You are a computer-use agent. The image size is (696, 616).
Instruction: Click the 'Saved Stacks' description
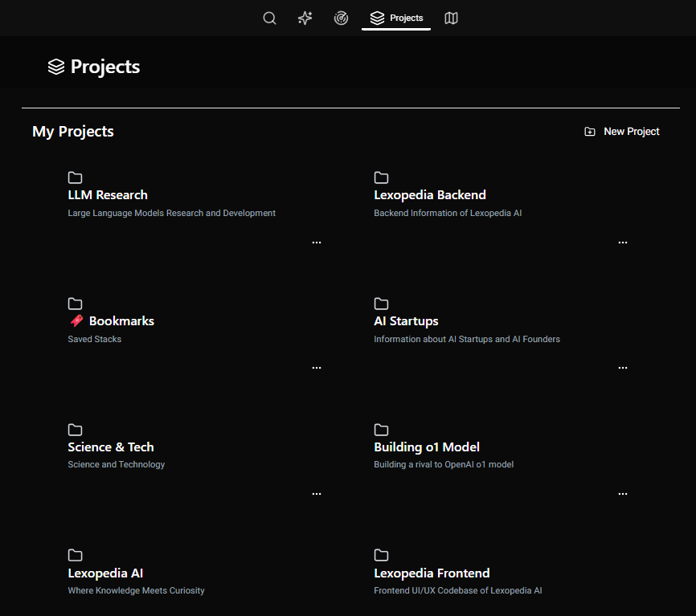point(95,339)
